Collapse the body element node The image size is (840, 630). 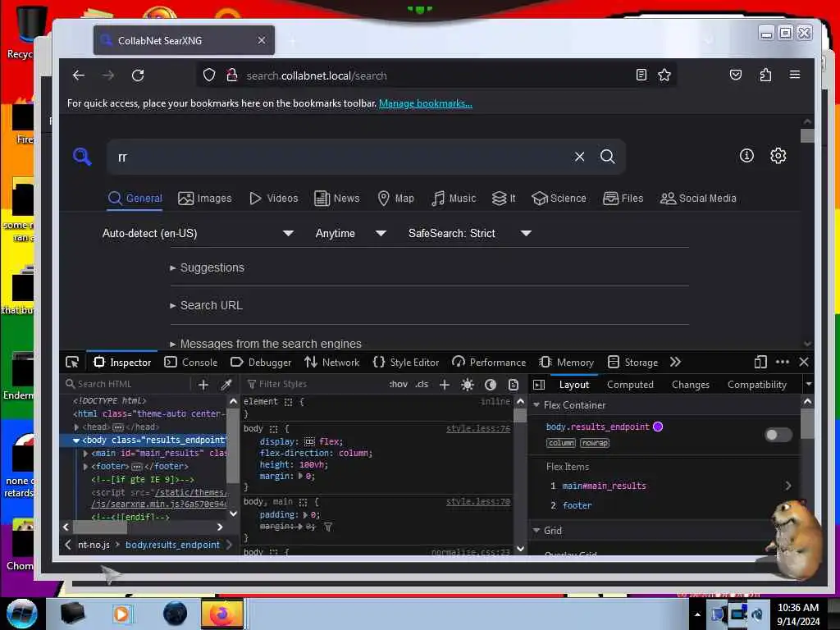tap(76, 441)
